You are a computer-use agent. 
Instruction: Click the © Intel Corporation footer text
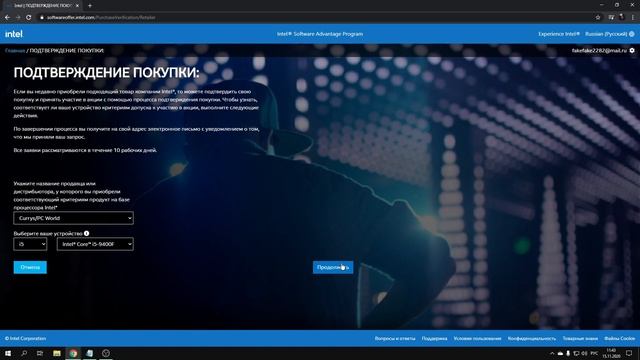click(x=25, y=338)
